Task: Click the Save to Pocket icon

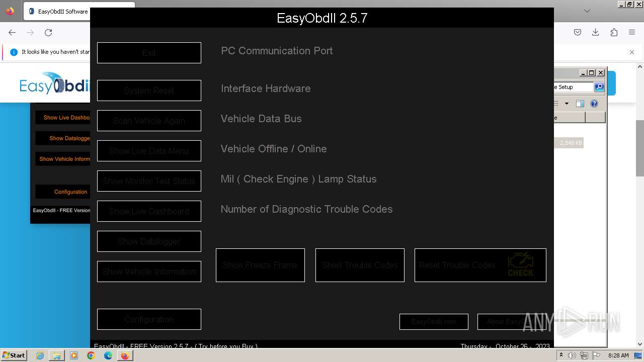Action: (578, 32)
